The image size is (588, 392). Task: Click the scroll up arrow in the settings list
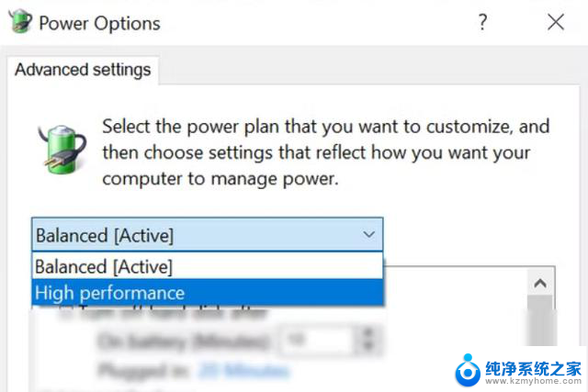click(540, 284)
